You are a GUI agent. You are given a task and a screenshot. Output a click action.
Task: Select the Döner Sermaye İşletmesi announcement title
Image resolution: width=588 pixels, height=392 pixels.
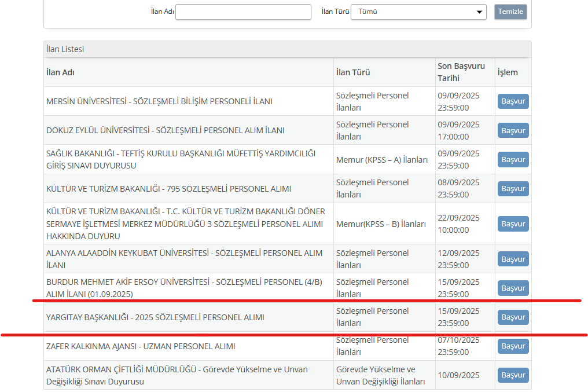coord(186,224)
